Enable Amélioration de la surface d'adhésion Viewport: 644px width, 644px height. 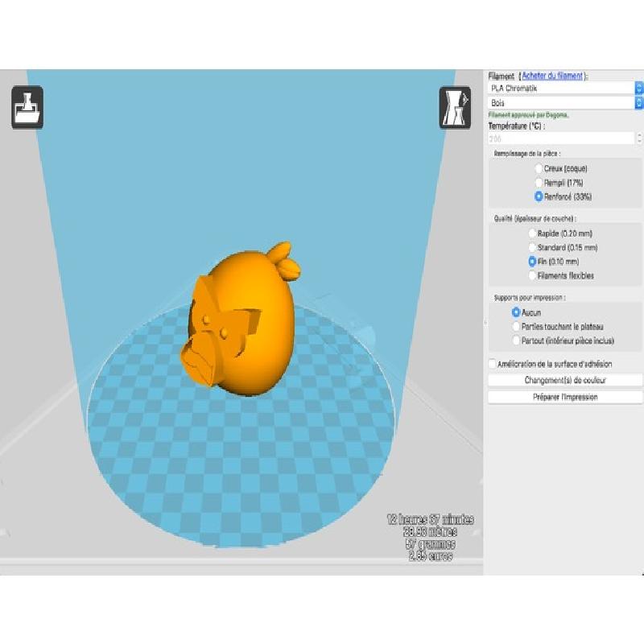551,364
